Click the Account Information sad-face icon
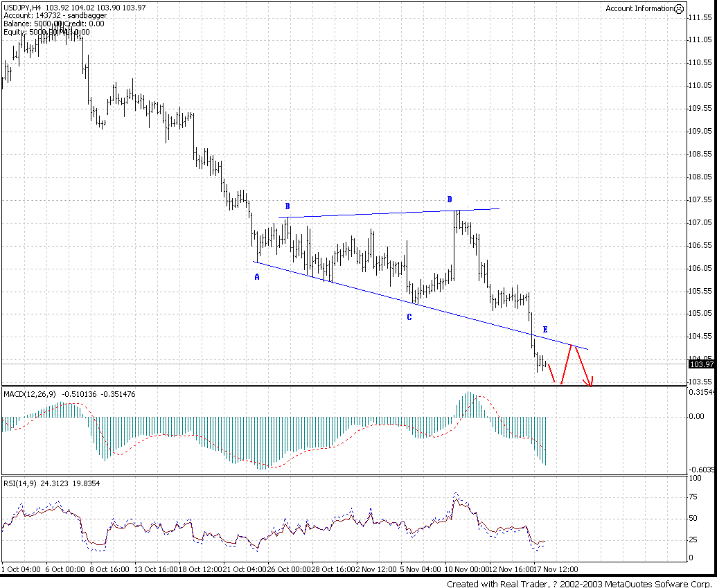The width and height of the screenshot is (717, 588). [679, 9]
